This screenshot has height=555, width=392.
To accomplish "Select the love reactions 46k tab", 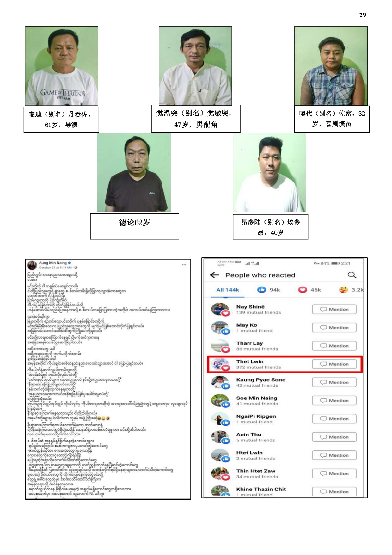I will 309,290.
